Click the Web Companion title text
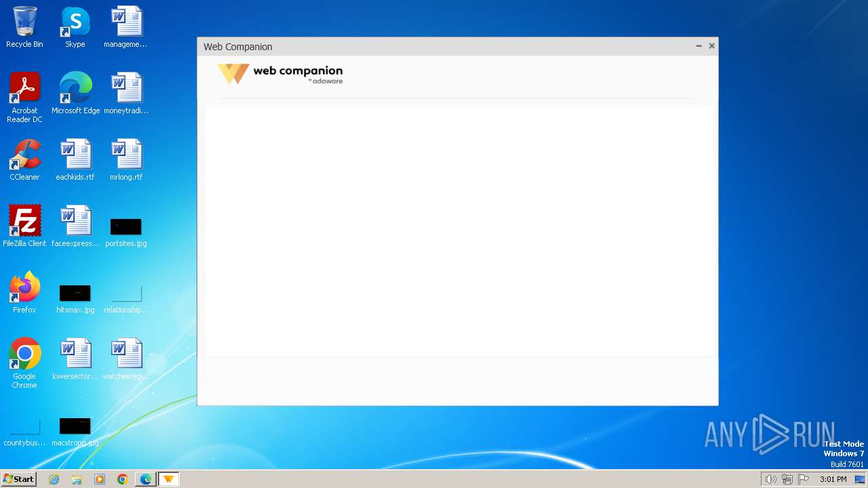Screen dimensions: 868x488 pyautogui.click(x=238, y=47)
